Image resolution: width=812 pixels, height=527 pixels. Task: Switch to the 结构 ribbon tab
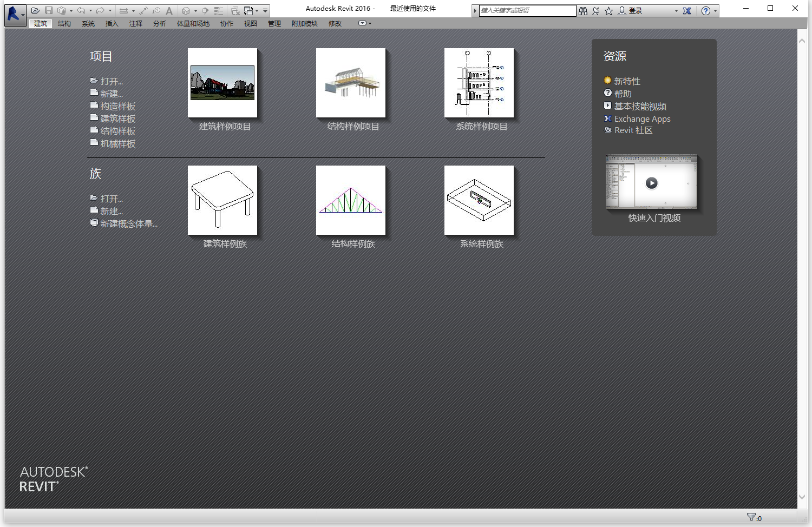coord(64,23)
